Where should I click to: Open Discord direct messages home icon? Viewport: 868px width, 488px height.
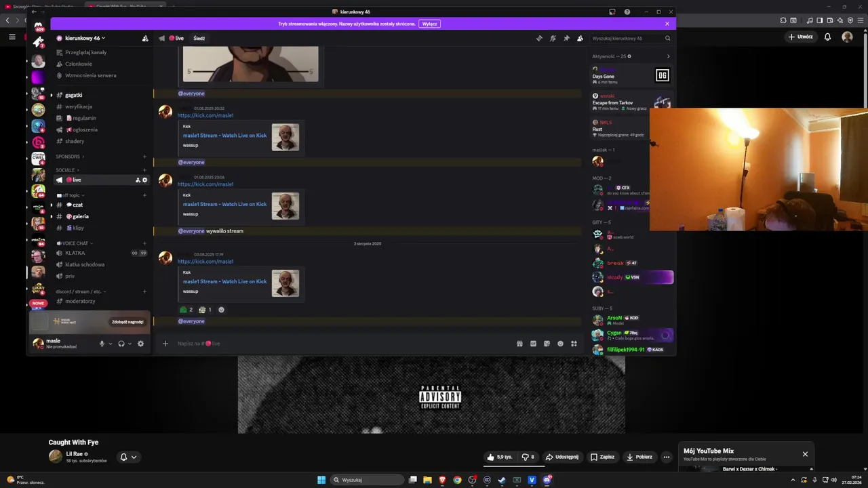[39, 27]
